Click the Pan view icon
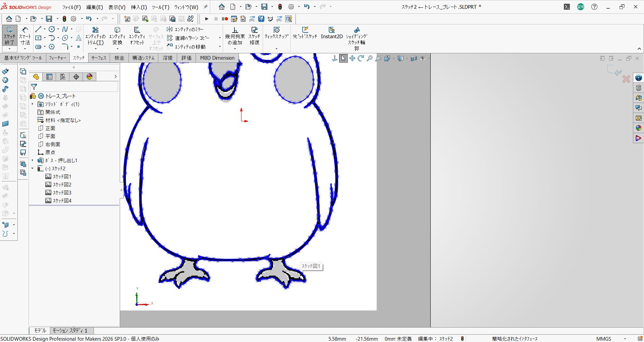Viewport: 644px width, 342px height. pyautogui.click(x=352, y=58)
